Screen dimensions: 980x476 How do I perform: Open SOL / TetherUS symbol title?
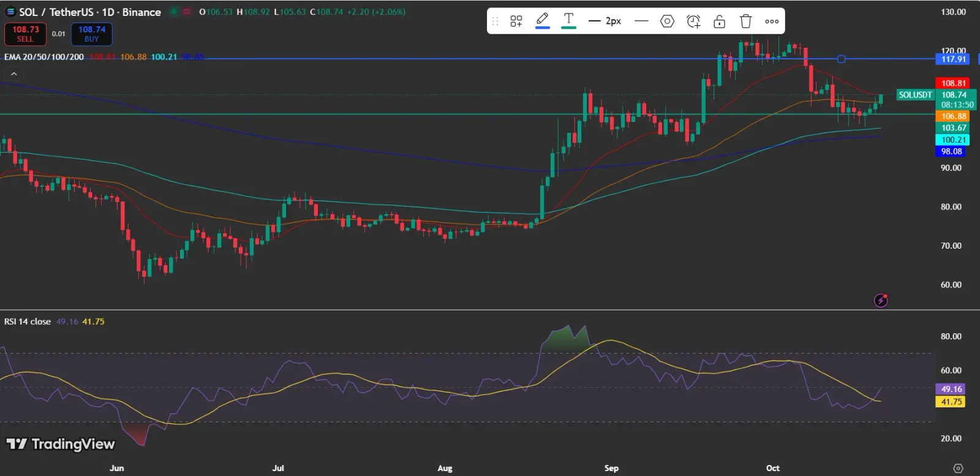tap(90, 12)
